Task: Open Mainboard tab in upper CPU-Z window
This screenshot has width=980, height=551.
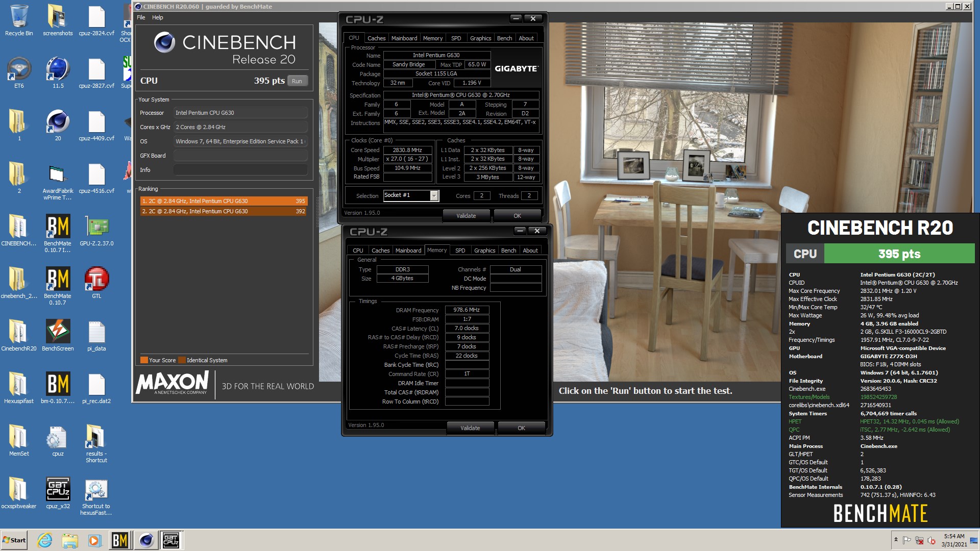Action: (x=404, y=38)
